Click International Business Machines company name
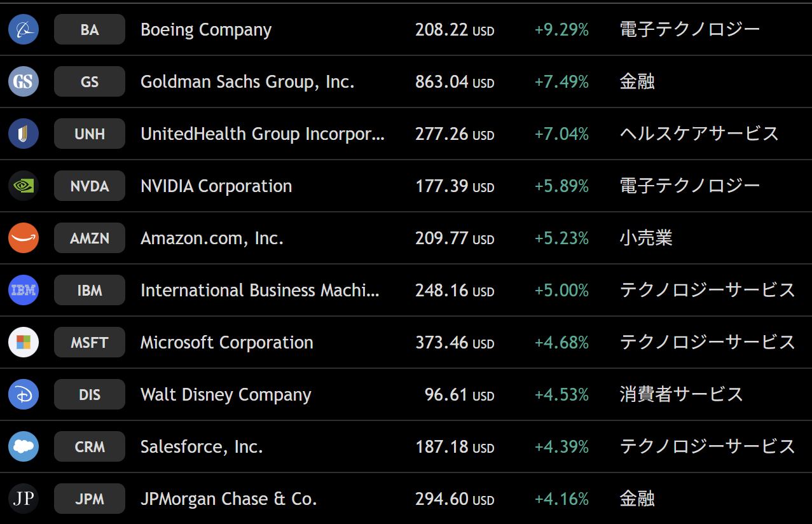Viewport: 812px width, 524px height. [259, 290]
